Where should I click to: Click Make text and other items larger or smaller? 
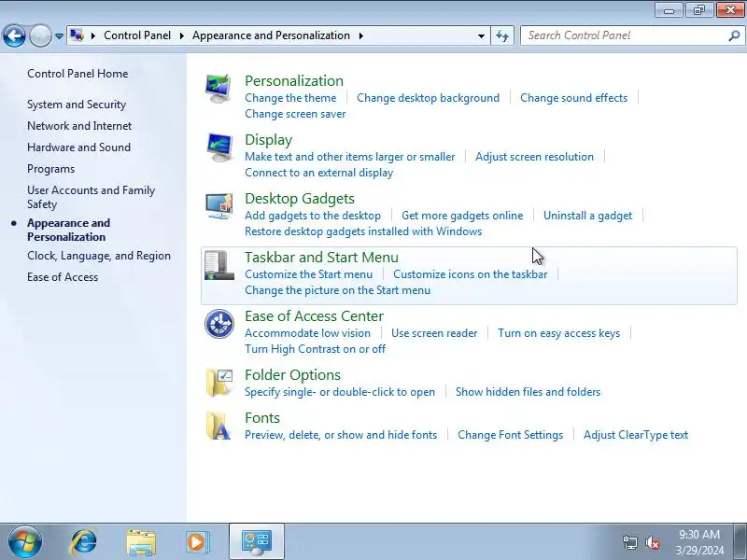click(x=349, y=157)
